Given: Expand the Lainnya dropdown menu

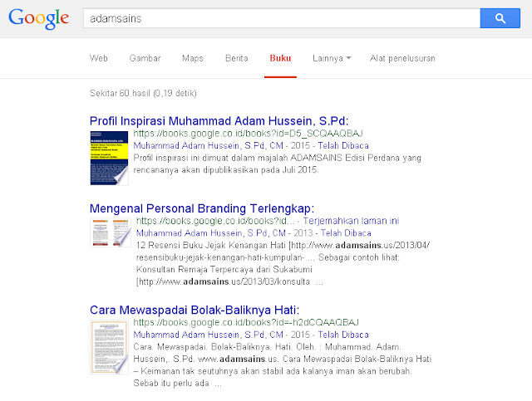Looking at the screenshot, I should click(332, 58).
